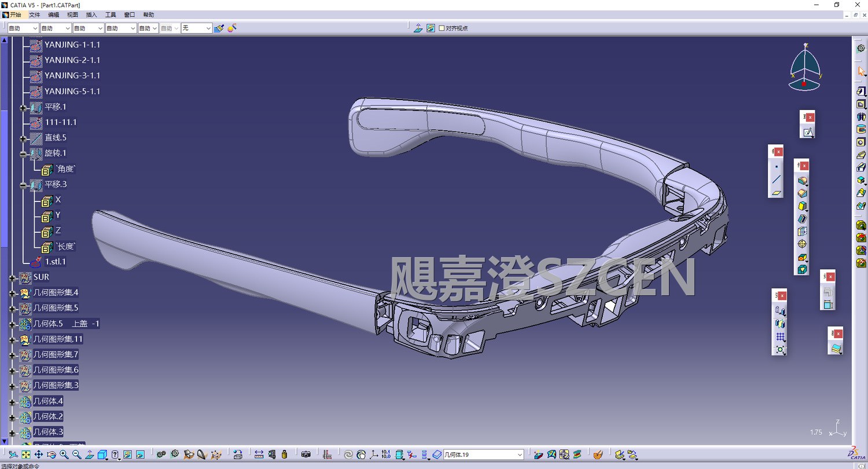This screenshot has width=868, height=469.
Task: Click the Measure Between icon
Action: pyautogui.click(x=259, y=455)
